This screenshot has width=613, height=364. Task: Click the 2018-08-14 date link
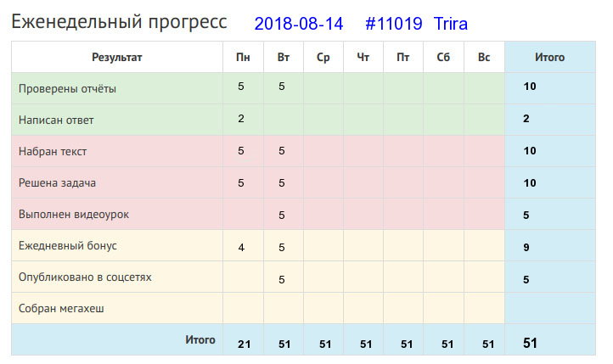299,24
